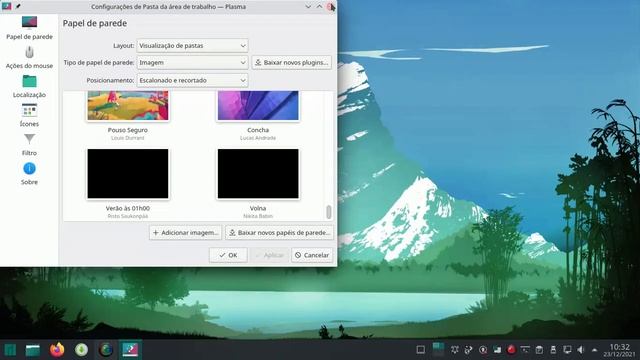Click the Papel de parede heading

95,24
